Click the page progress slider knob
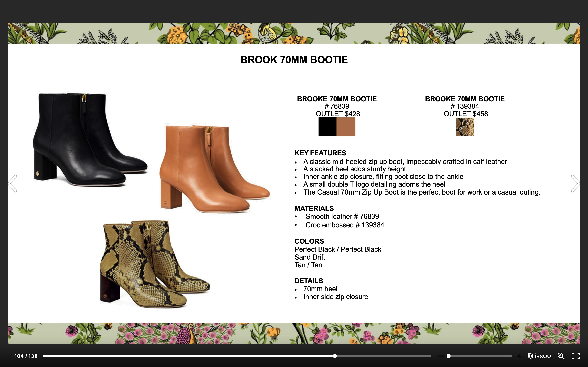 click(x=335, y=356)
